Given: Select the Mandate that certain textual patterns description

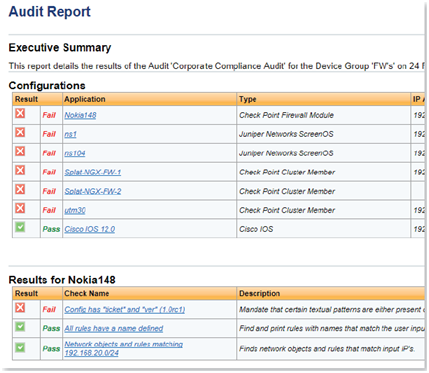Looking at the screenshot, I should pyautogui.click(x=332, y=310).
